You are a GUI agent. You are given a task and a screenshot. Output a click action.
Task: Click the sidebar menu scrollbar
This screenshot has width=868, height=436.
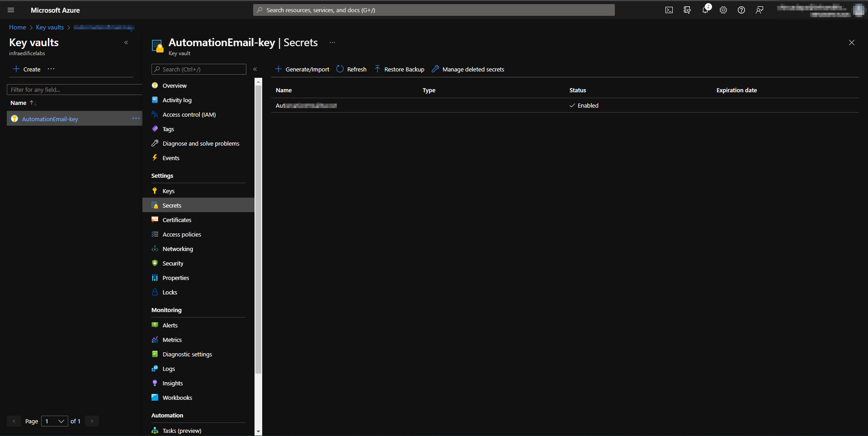tap(259, 229)
